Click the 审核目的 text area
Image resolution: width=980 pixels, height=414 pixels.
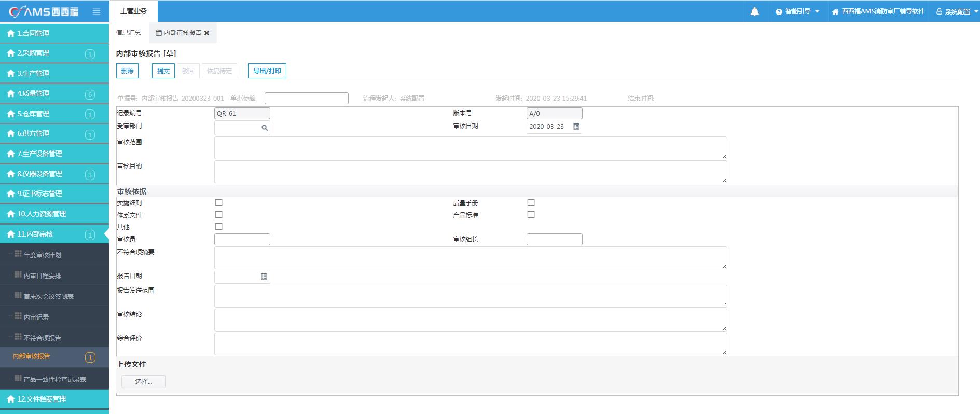tap(471, 172)
